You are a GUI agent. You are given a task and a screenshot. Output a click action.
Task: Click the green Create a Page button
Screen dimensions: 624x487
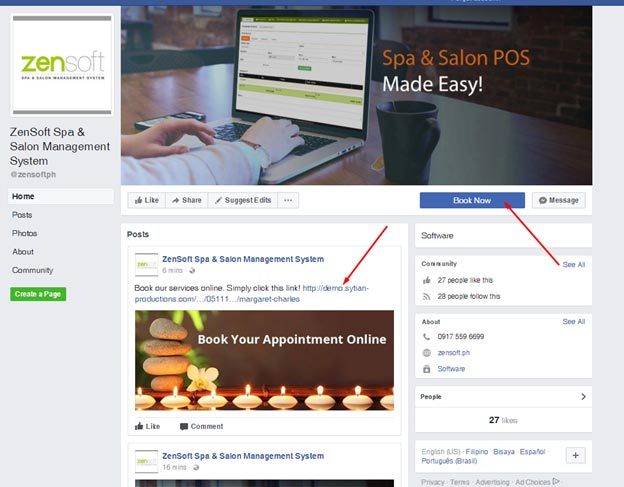38,294
